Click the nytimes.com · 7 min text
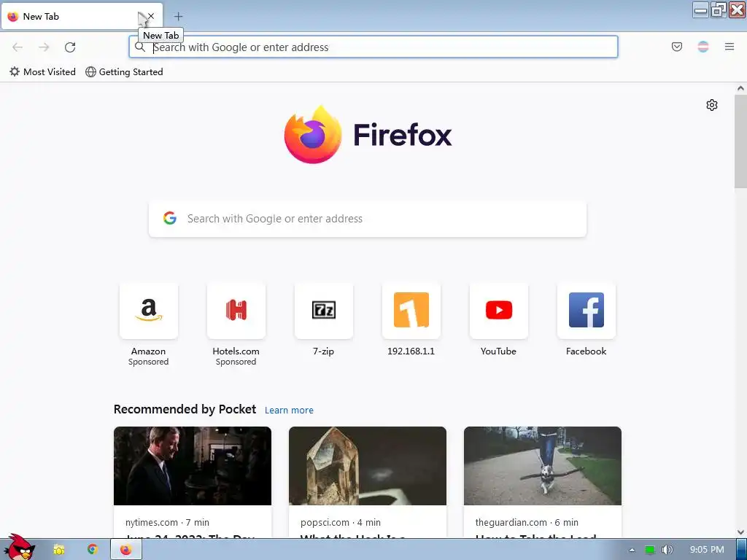Viewport: 747px width, 560px height. [x=167, y=522]
